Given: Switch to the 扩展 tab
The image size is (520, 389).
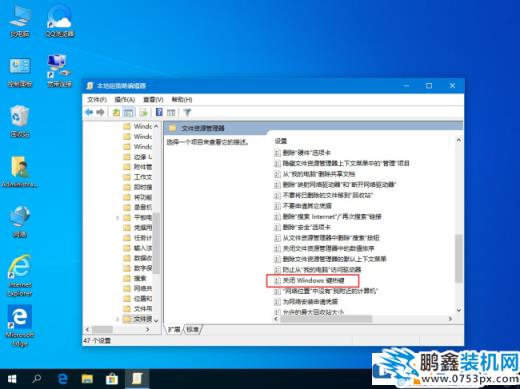Looking at the screenshot, I should pyautogui.click(x=174, y=329).
